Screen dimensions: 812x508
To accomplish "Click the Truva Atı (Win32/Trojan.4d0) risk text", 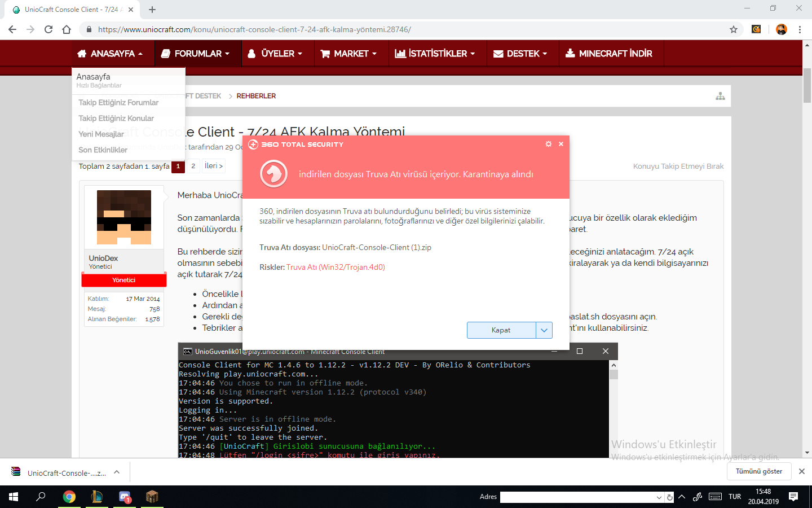I will (x=336, y=267).
